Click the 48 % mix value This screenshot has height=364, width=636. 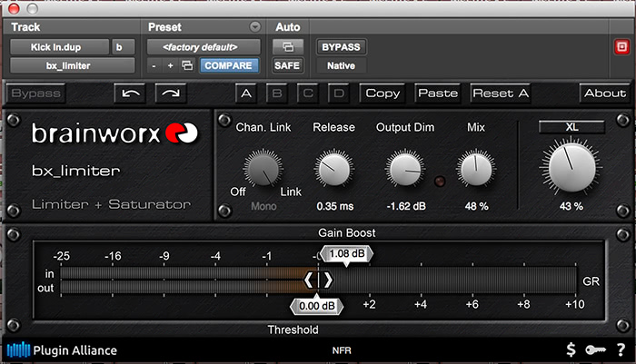(477, 206)
